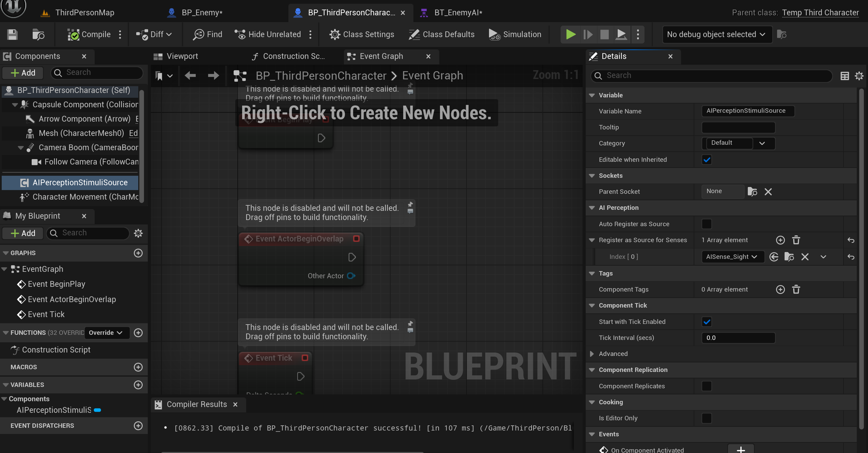This screenshot has height=453, width=868.
Task: Open debug object selector dropdown
Action: point(717,34)
